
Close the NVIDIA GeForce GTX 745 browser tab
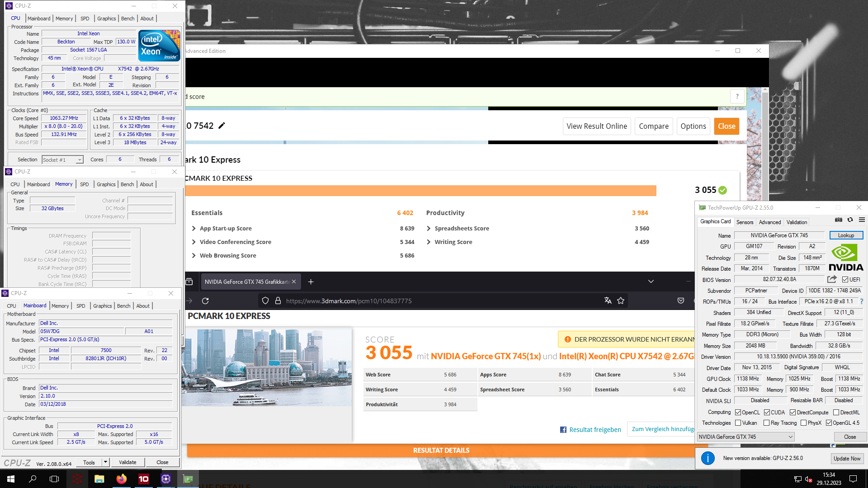click(294, 282)
